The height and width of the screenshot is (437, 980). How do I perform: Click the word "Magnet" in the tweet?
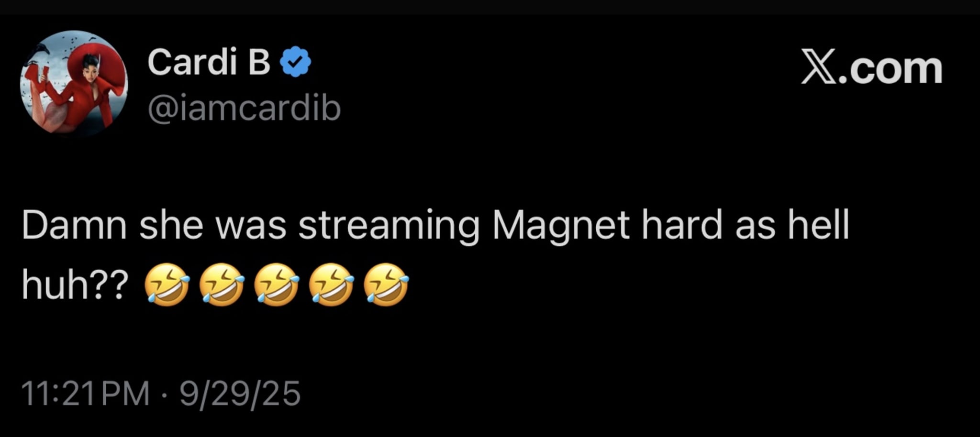coord(560,226)
